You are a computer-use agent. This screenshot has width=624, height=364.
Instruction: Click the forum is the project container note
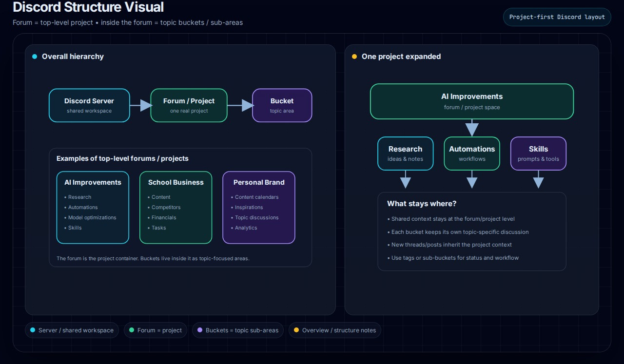point(153,258)
